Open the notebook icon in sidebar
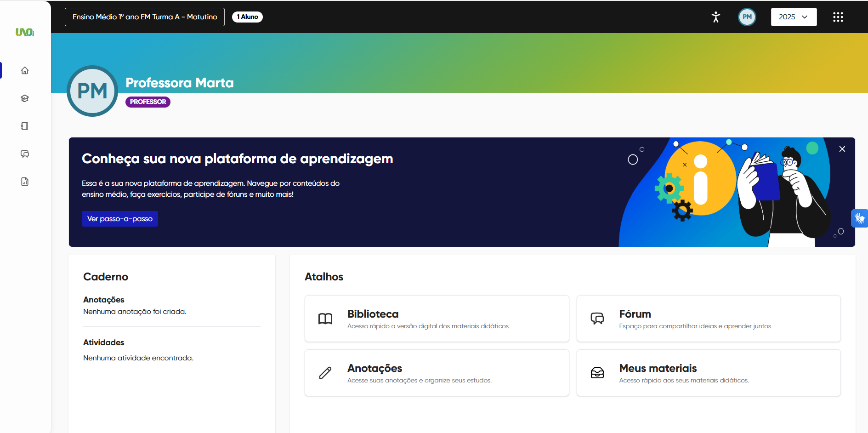 [25, 126]
